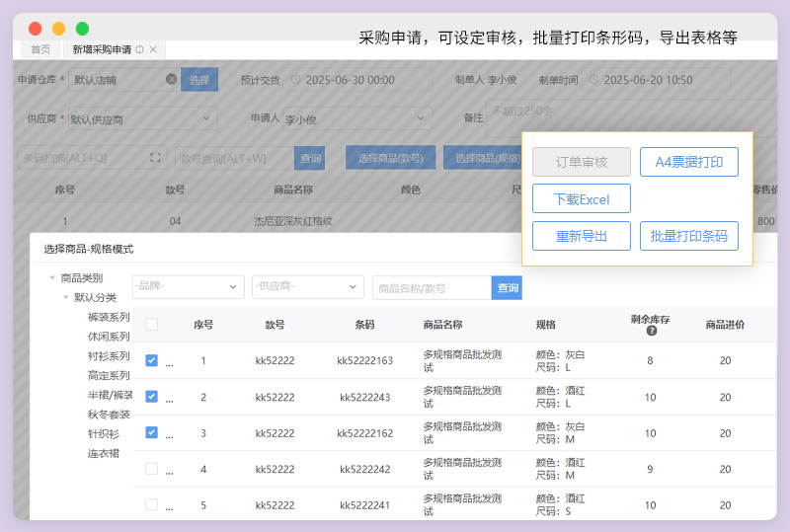Uncheck the row with barcode kk52222162

tap(152, 432)
